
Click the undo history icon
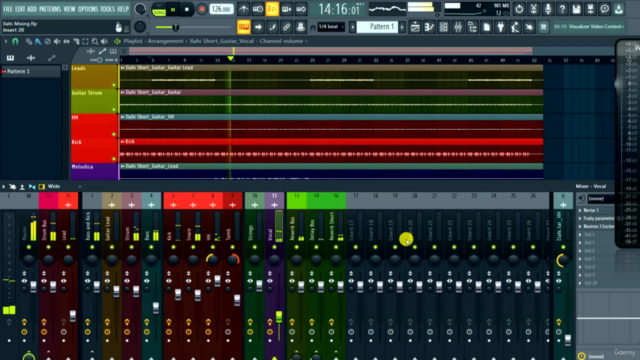click(x=519, y=9)
